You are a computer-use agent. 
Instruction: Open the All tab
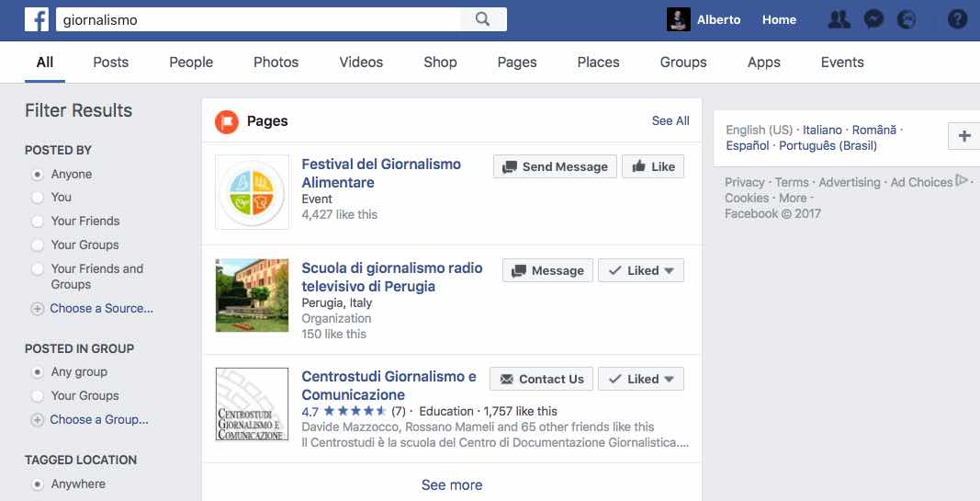click(x=44, y=62)
